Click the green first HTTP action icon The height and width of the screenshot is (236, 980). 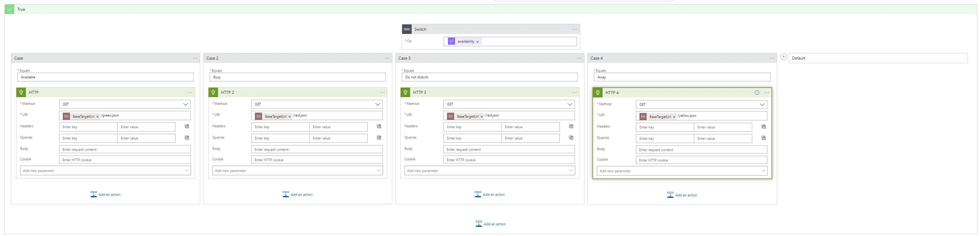point(21,93)
